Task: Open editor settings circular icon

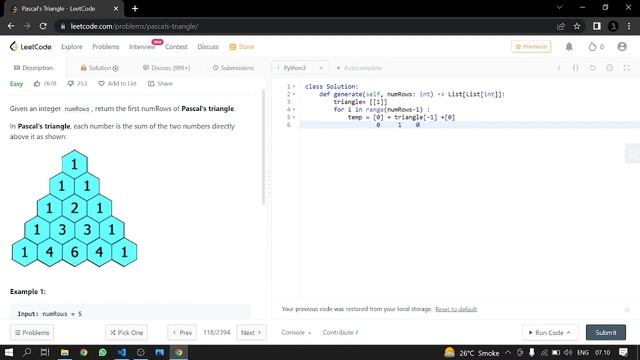Action: 609,68
